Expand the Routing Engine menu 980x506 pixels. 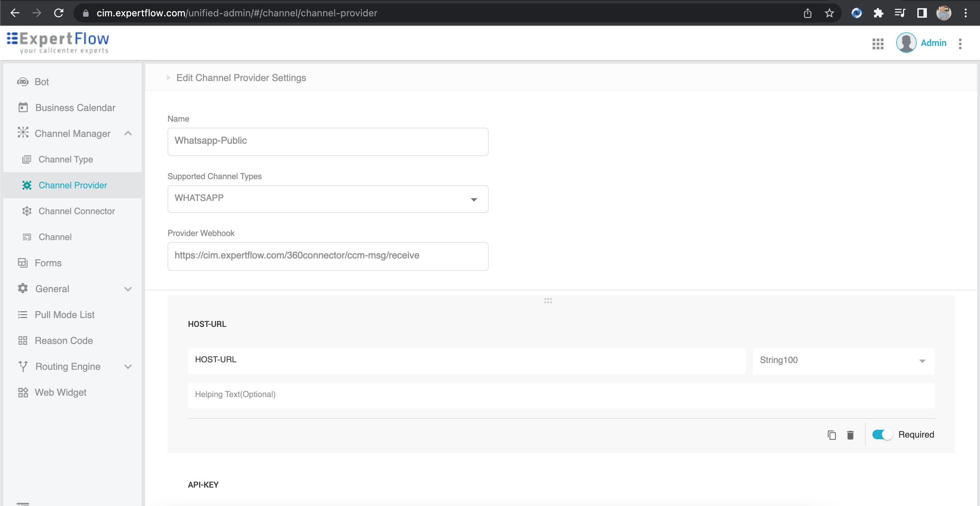tap(128, 366)
